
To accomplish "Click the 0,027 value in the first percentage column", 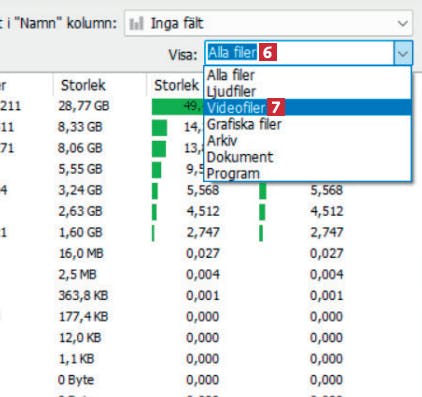I will pyautogui.click(x=203, y=253).
